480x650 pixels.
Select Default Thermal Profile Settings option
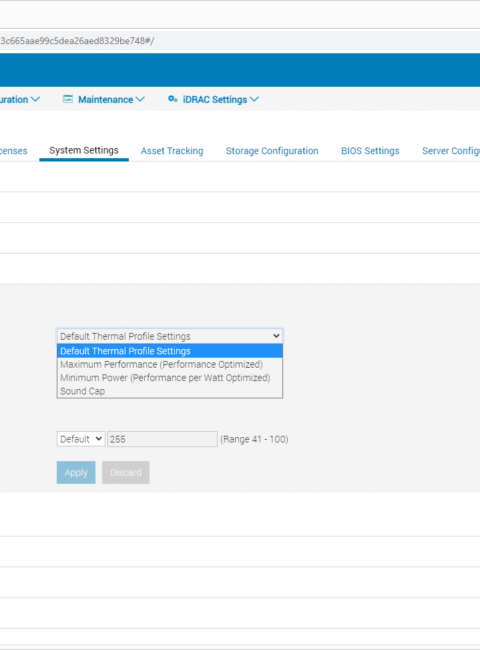tap(170, 351)
